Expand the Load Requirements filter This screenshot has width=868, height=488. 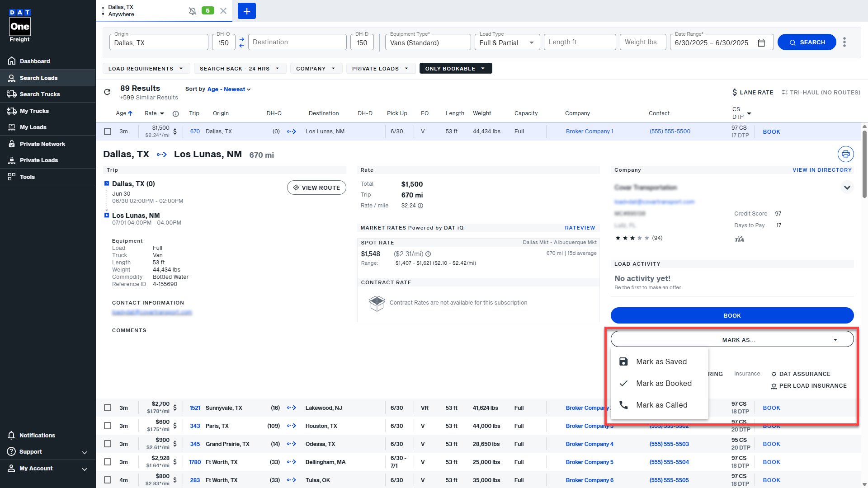coord(146,68)
